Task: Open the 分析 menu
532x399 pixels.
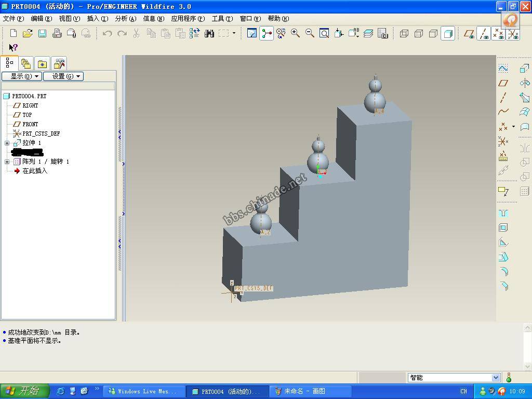Action: pos(125,19)
